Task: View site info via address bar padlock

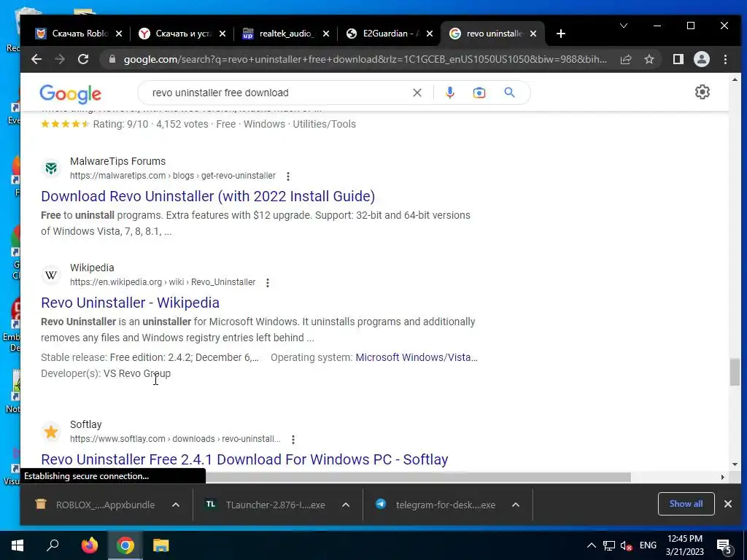Action: [x=112, y=59]
